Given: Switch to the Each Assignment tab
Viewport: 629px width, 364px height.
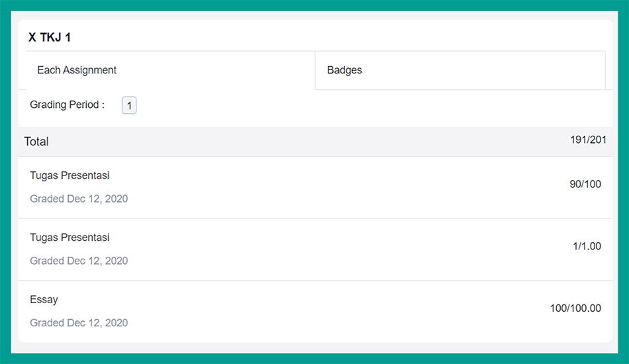Looking at the screenshot, I should (x=170, y=70).
